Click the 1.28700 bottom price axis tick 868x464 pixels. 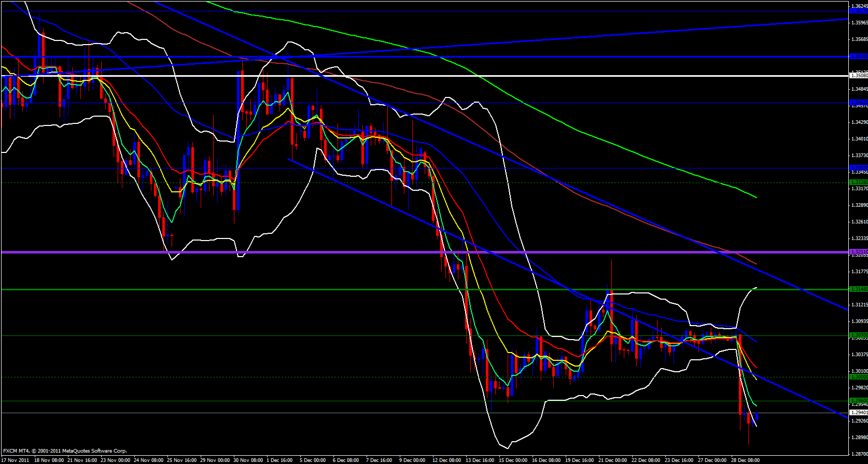pyautogui.click(x=859, y=454)
